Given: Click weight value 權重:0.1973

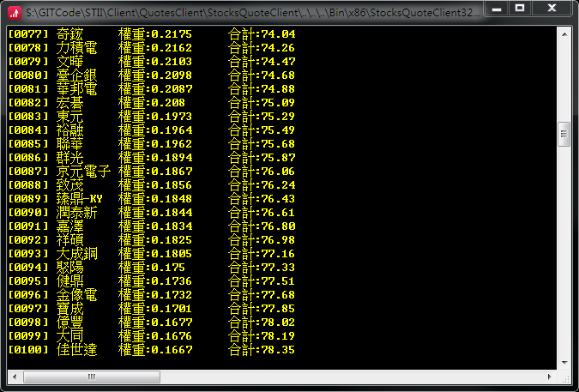Looking at the screenshot, I should point(155,117).
